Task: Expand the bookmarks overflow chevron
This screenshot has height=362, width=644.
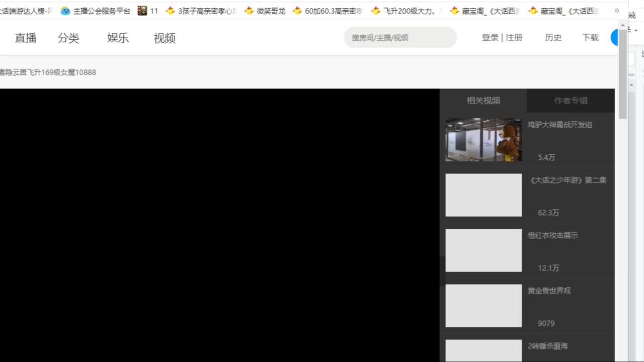Action: (617, 11)
